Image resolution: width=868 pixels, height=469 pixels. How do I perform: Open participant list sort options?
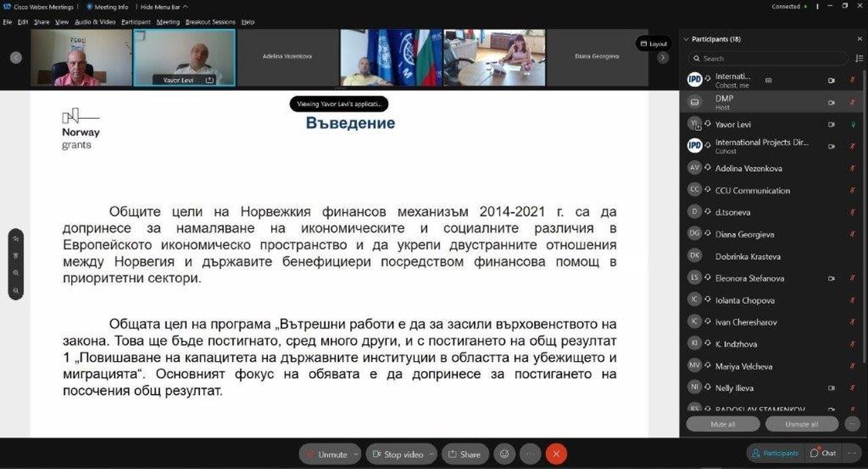click(859, 58)
